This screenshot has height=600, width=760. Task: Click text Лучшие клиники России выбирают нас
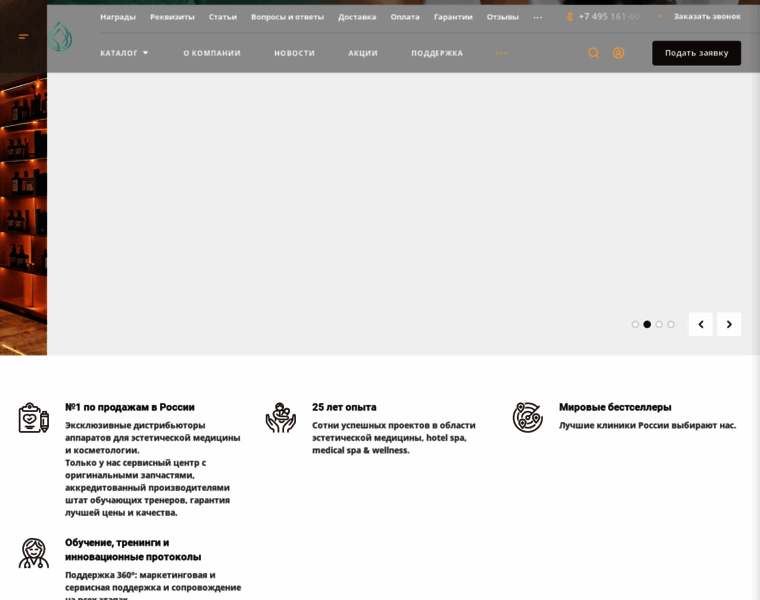point(647,426)
